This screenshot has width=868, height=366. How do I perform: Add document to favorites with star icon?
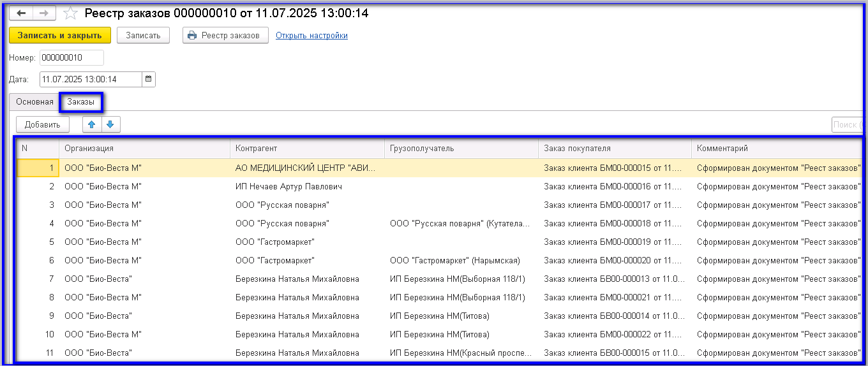[70, 13]
